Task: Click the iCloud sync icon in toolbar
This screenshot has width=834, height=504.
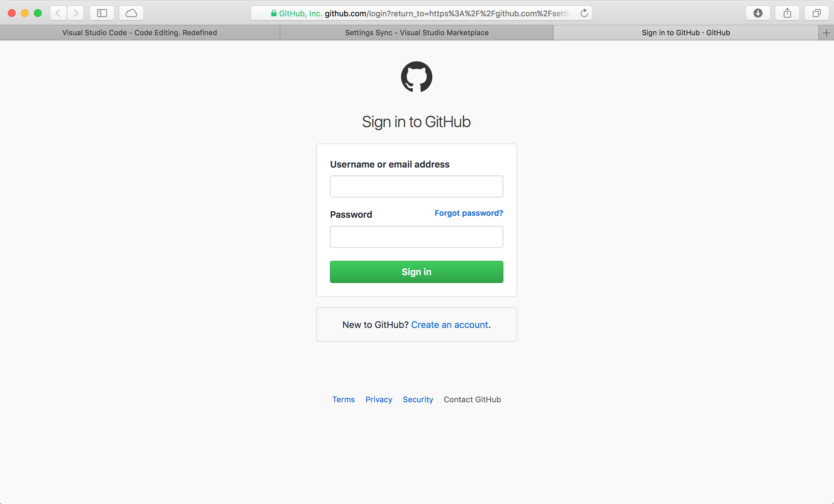Action: click(x=130, y=13)
